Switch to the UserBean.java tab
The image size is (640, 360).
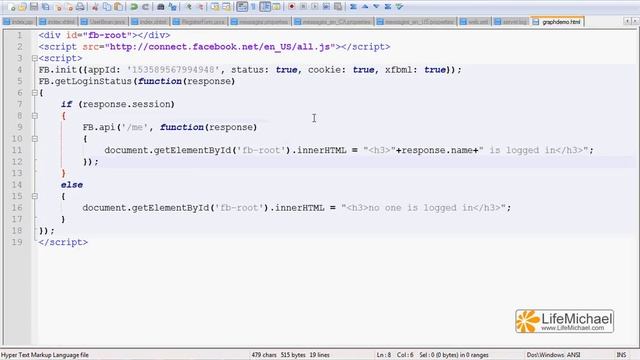coord(104,22)
